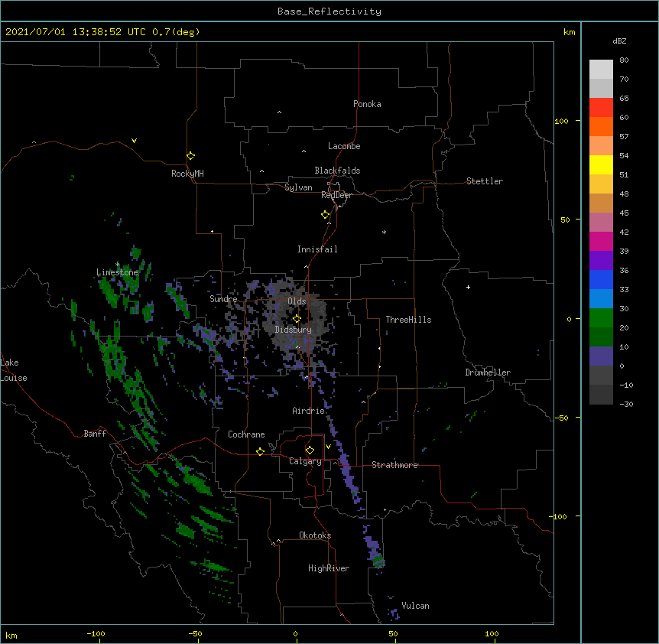The image size is (659, 644).
Task: Click the white plus marker west of Drumheller
Action: pos(468,287)
